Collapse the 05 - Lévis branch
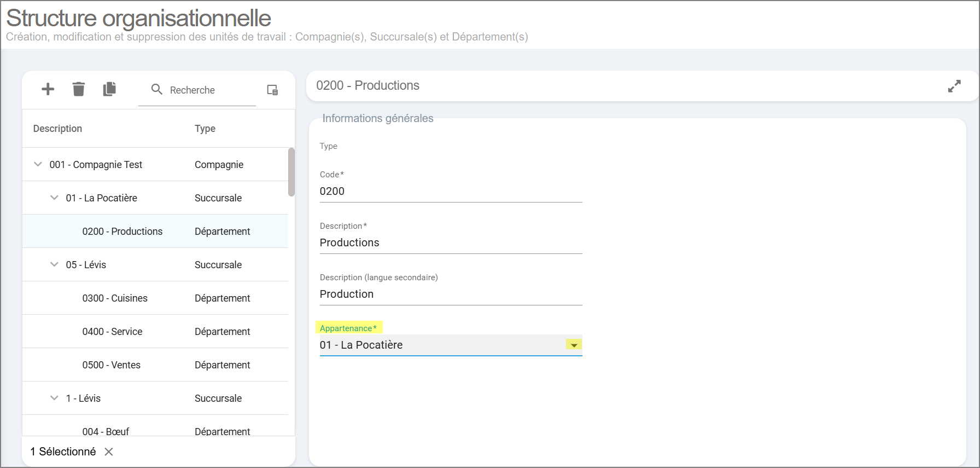This screenshot has width=980, height=468. point(54,264)
